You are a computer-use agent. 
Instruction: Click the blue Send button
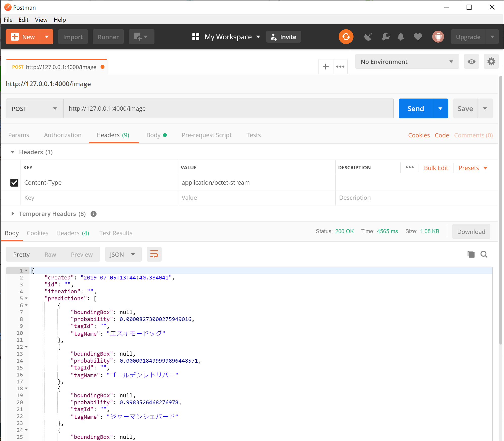pos(416,109)
